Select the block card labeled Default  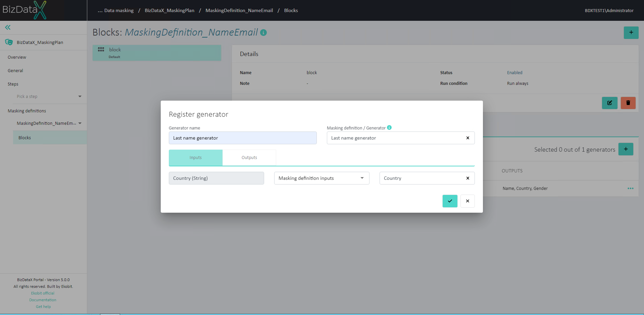pyautogui.click(x=157, y=53)
